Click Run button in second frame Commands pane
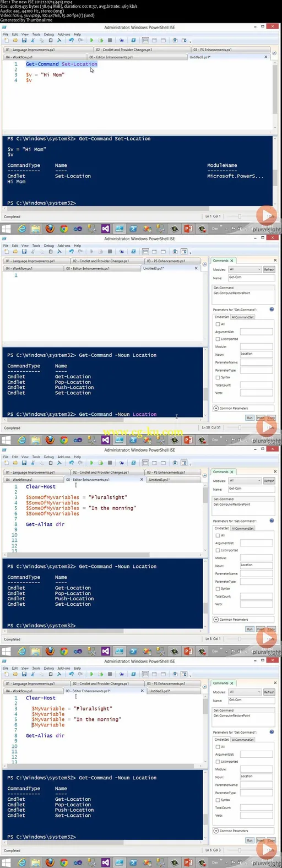The width and height of the screenshot is (282, 868). tap(250, 418)
